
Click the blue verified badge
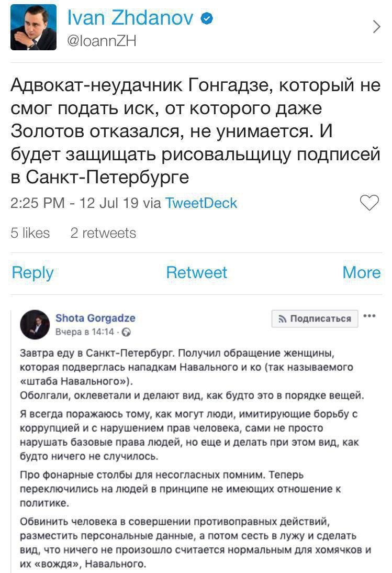tap(207, 19)
